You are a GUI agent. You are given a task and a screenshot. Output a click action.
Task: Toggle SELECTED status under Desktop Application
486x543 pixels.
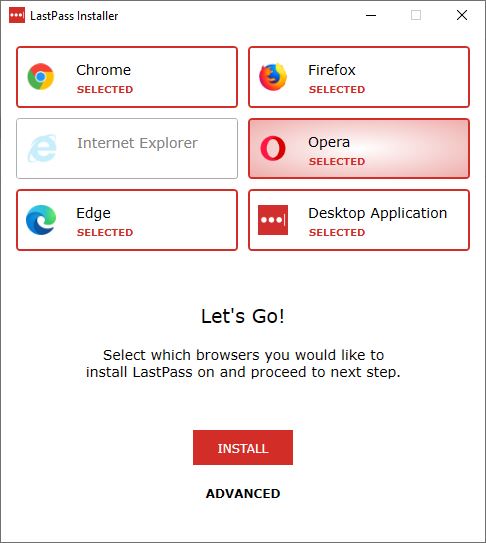click(x=337, y=232)
